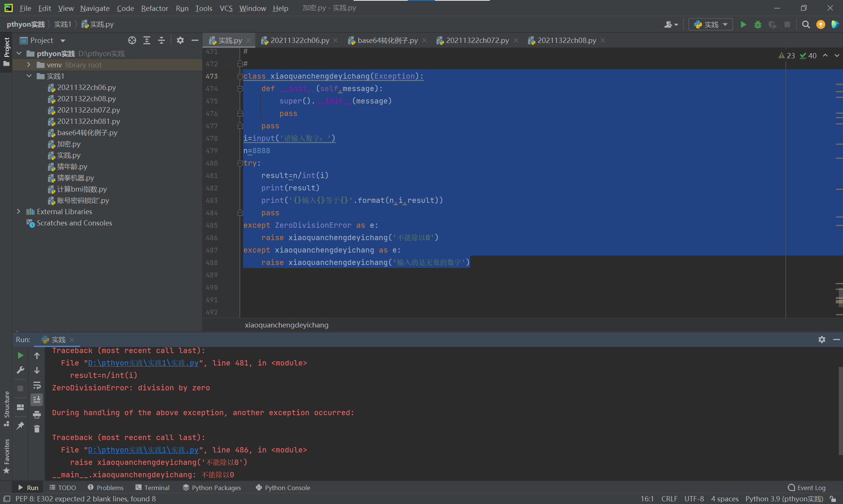Open 猜年龄.py in project tree
843x504 pixels.
(72, 166)
